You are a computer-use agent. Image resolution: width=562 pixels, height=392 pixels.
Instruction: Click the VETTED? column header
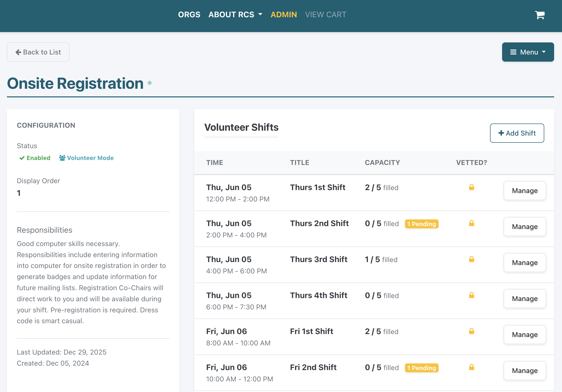tap(472, 162)
